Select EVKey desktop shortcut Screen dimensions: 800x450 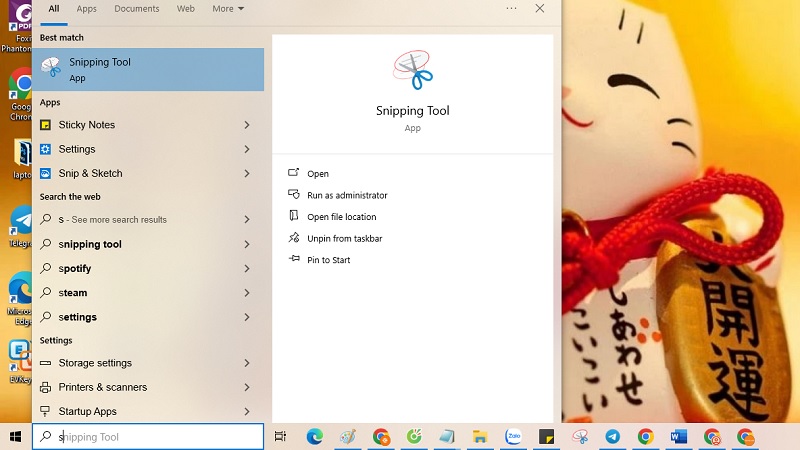(20, 361)
